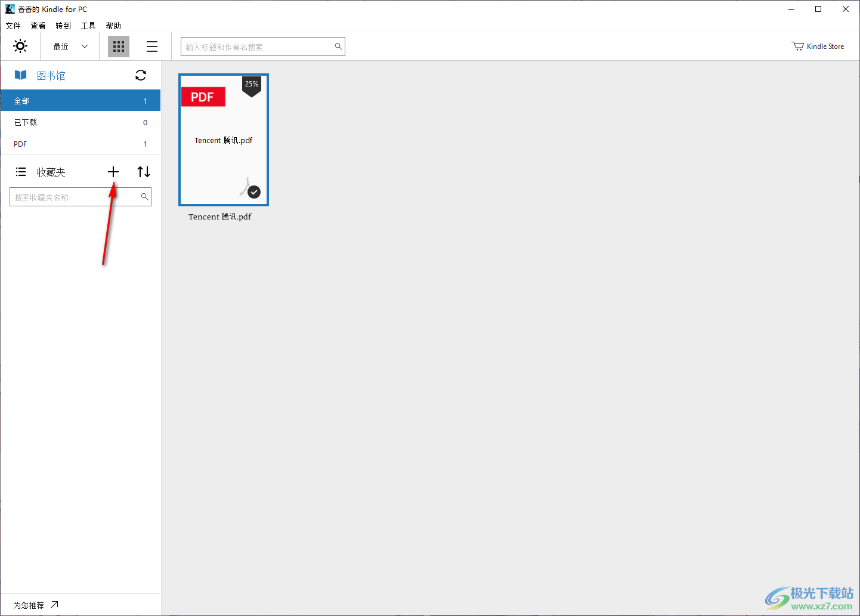Open the 转到 menu

(63, 26)
